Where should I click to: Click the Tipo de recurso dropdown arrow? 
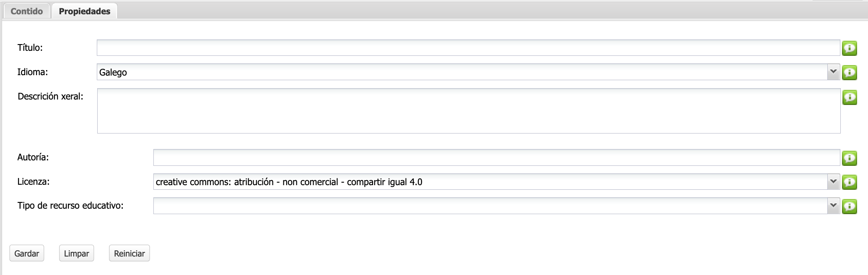833,206
